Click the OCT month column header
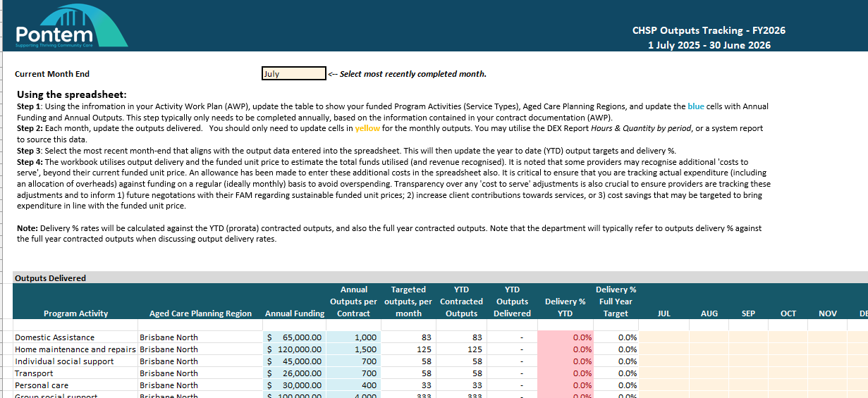Image resolution: width=868 pixels, height=398 pixels. [x=788, y=313]
